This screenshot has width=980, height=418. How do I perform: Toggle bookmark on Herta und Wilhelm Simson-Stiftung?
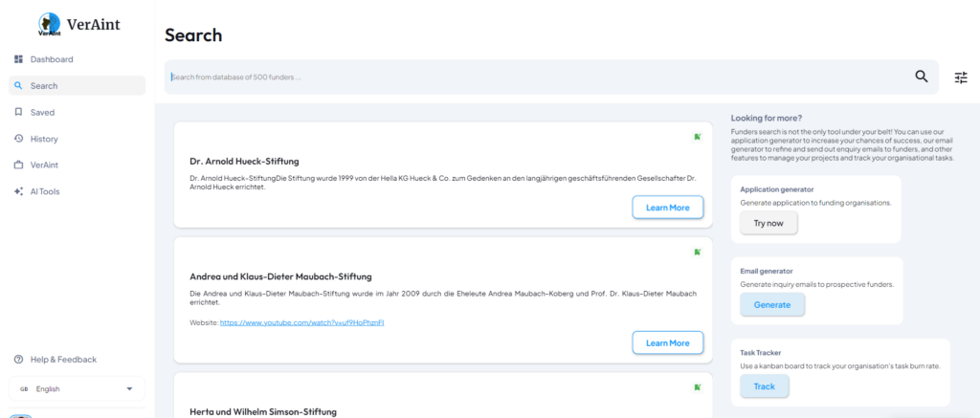(698, 386)
